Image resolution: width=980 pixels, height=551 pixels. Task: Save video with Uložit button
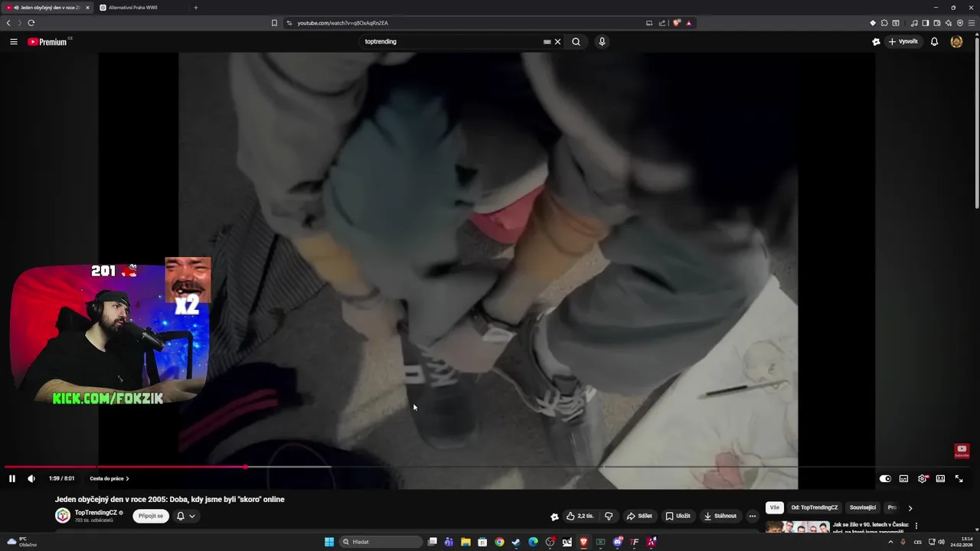click(x=678, y=516)
